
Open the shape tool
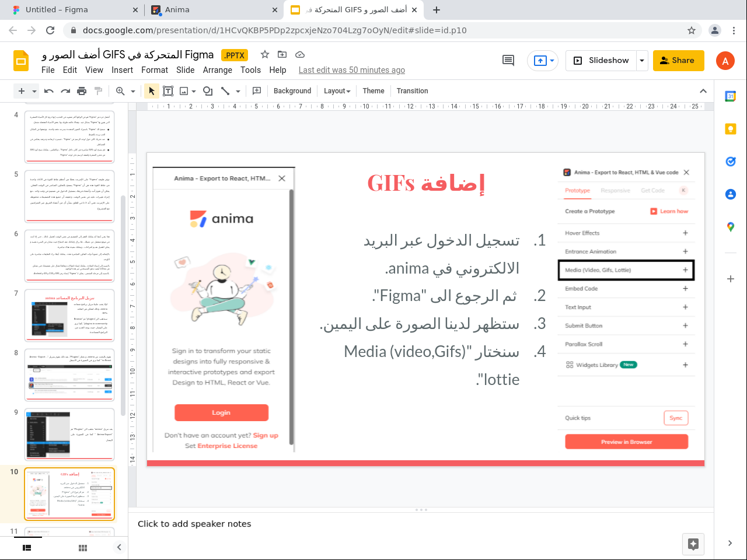tap(208, 91)
